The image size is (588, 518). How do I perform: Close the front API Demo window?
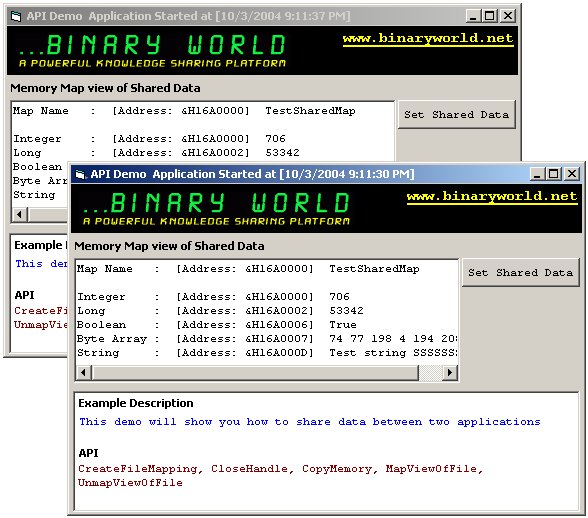point(572,174)
